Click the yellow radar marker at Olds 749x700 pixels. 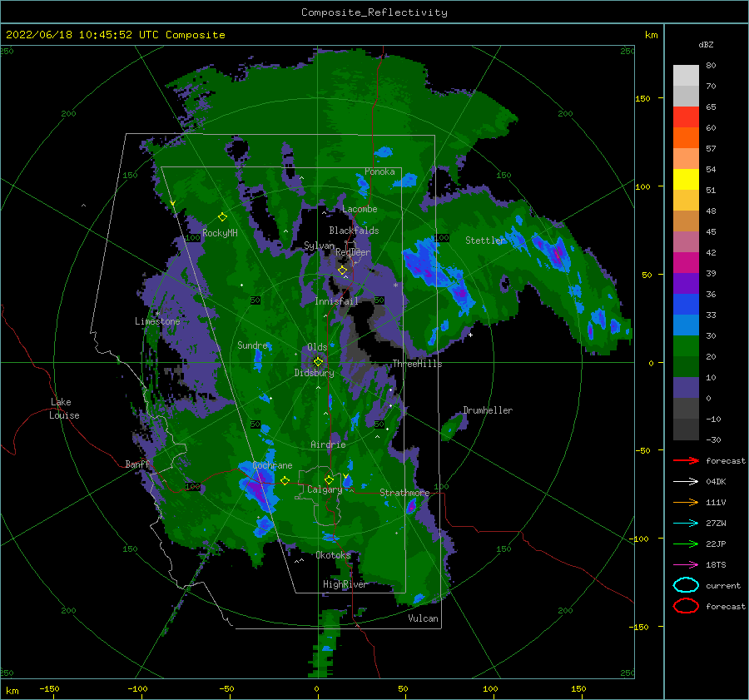(318, 362)
